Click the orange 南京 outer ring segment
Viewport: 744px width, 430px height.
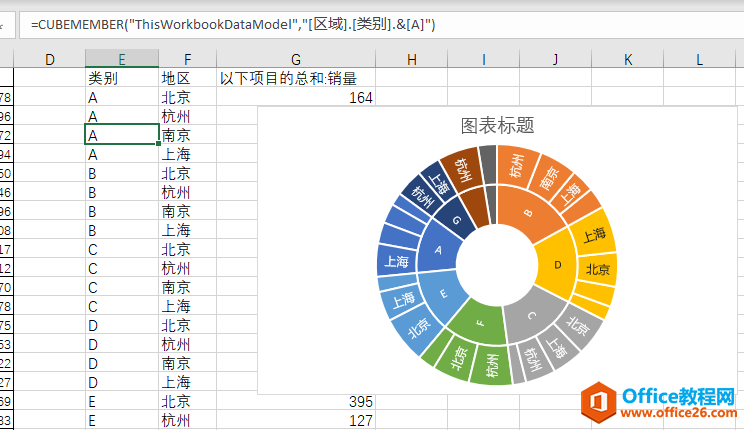point(549,178)
